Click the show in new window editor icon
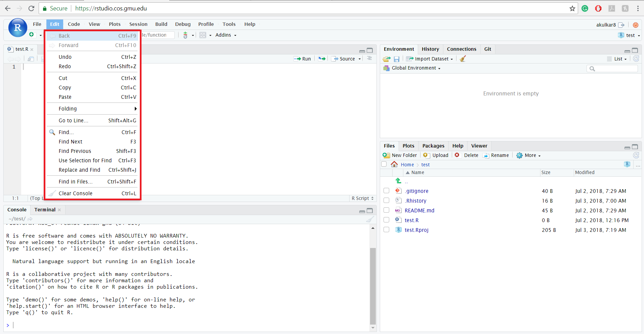Image resolution: width=644 pixels, height=334 pixels. [31, 59]
